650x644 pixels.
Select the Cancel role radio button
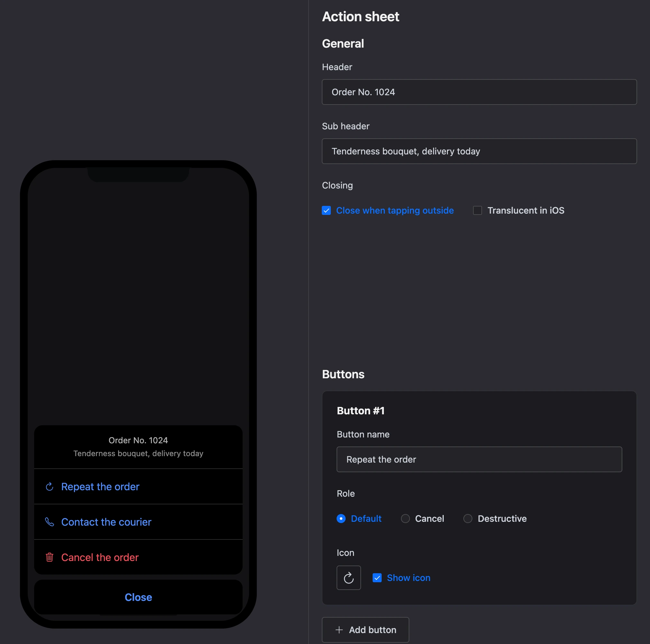click(405, 519)
